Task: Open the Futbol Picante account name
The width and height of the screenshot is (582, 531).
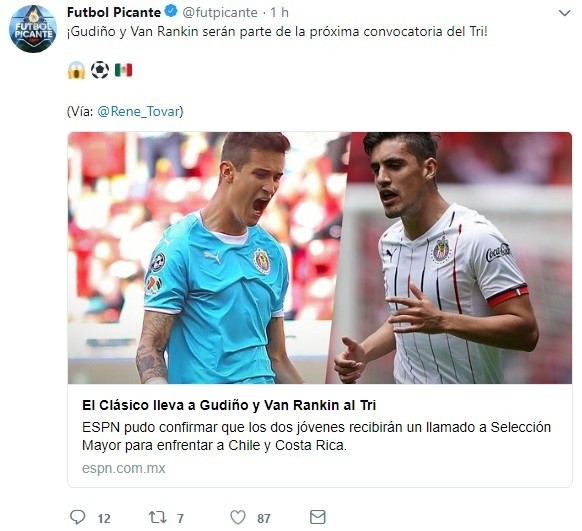Action: [114, 12]
